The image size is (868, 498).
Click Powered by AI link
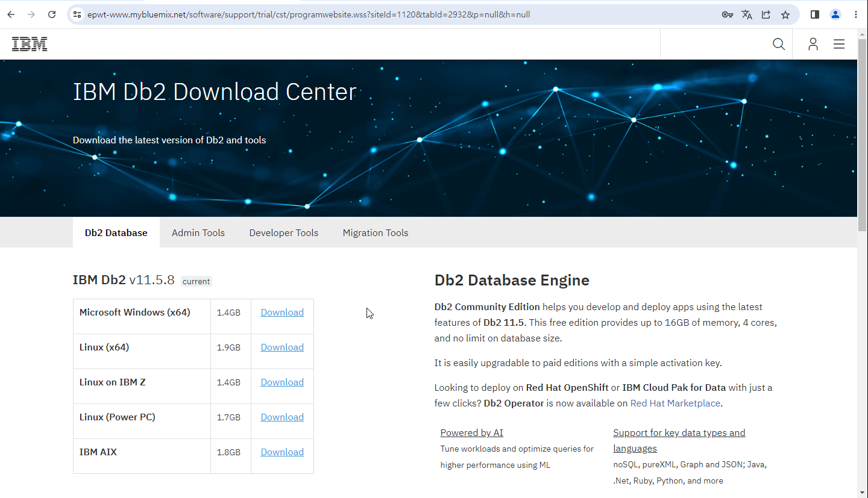(471, 432)
